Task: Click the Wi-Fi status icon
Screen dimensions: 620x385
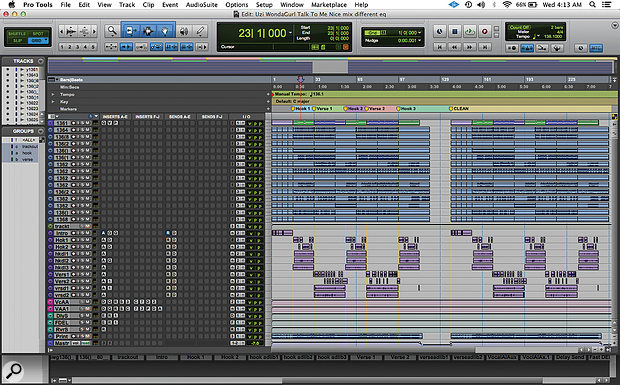Action: 507,5
